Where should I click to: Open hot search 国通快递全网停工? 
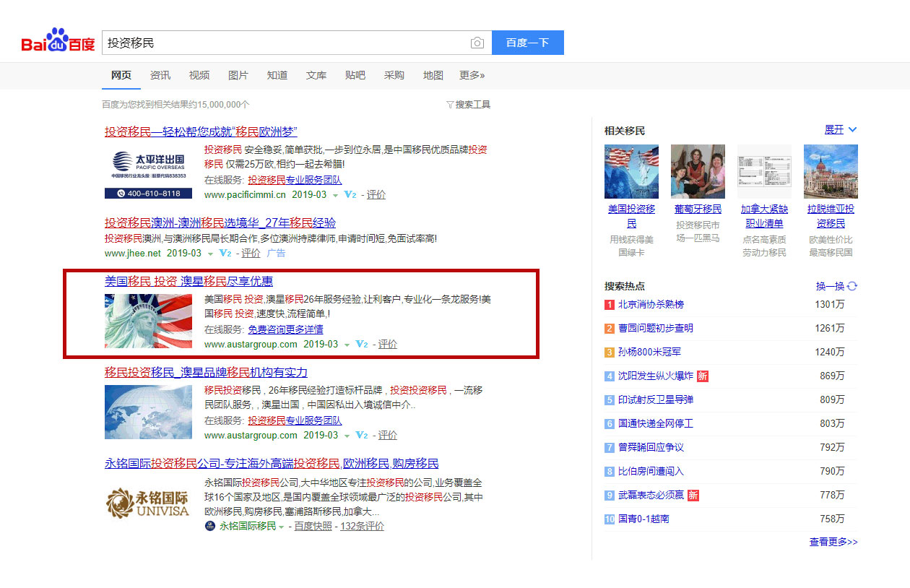tap(656, 423)
